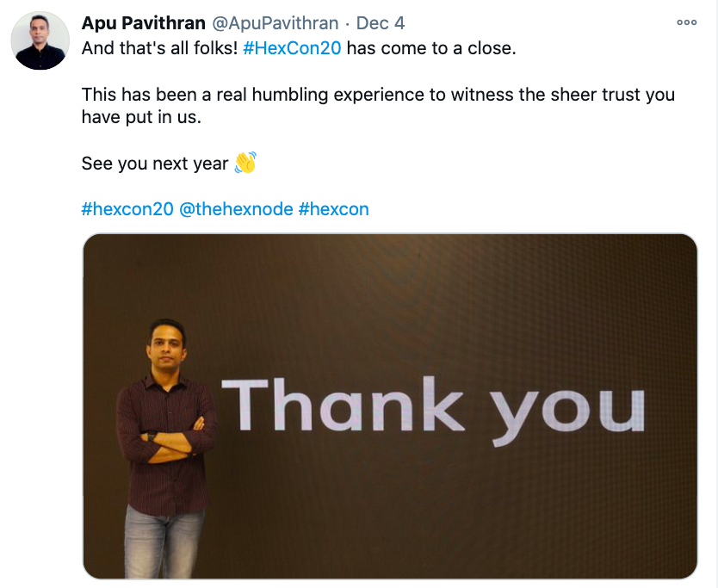Screen dimensions: 718x588
Task: Click the tweet header area
Action: (258, 23)
